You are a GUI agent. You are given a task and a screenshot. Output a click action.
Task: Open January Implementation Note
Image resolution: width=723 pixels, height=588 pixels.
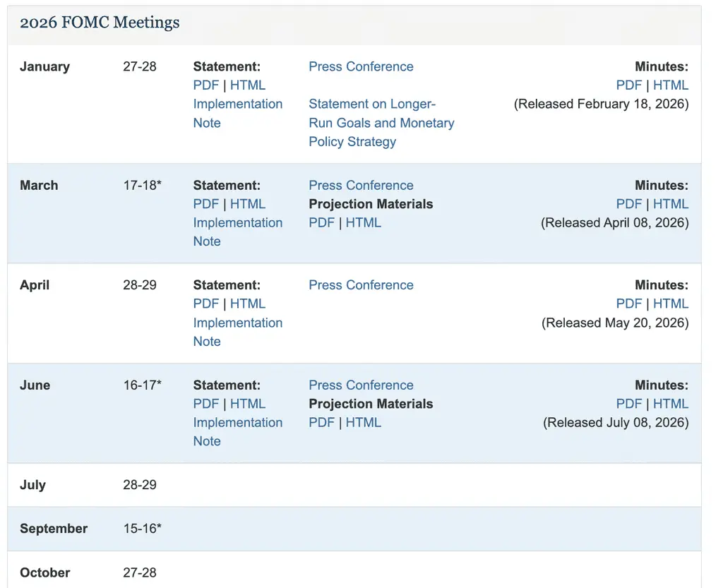[x=237, y=114]
